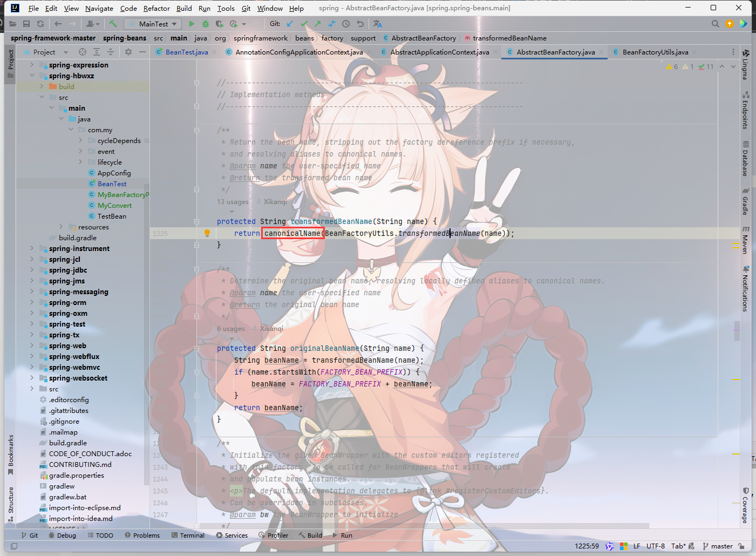Screen dimensions: 756x556
Task: Click the 1225:59 caret position indicator
Action: pos(587,546)
